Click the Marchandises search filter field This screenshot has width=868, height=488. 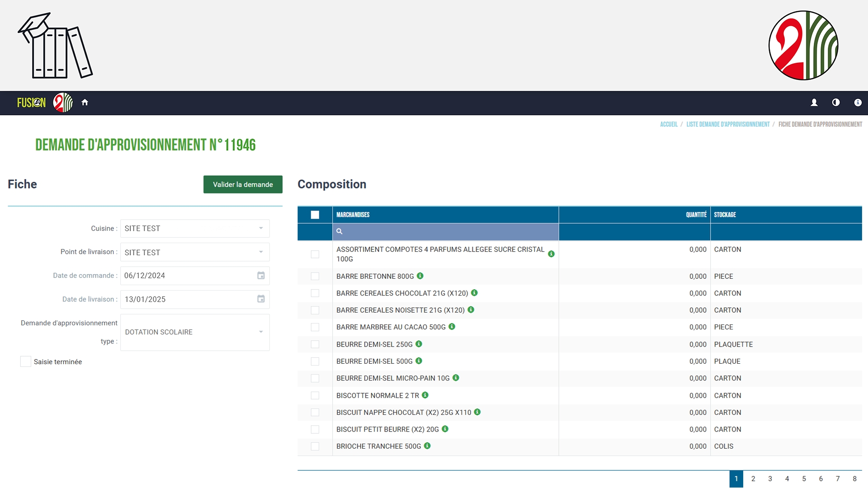click(x=445, y=231)
